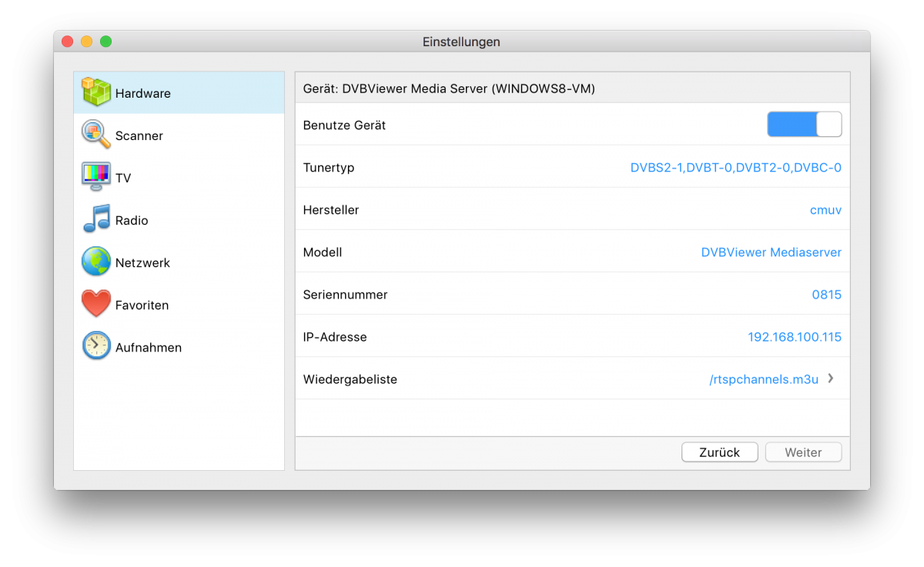Show the Aufnahmen section

coord(179,347)
